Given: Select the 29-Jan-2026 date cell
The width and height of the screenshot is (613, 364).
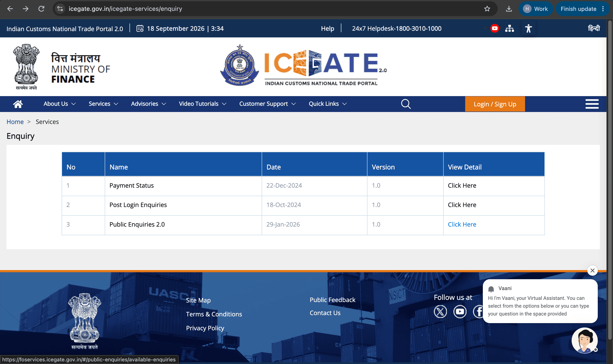Looking at the screenshot, I should click(314, 225).
